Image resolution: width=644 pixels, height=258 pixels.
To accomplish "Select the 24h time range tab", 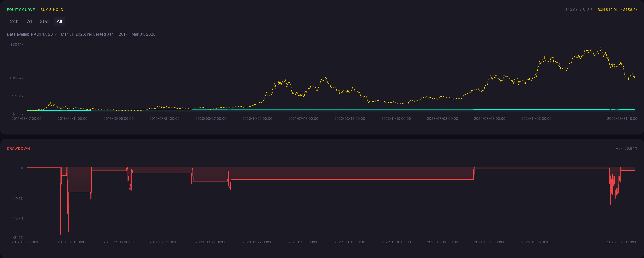I will click(14, 21).
